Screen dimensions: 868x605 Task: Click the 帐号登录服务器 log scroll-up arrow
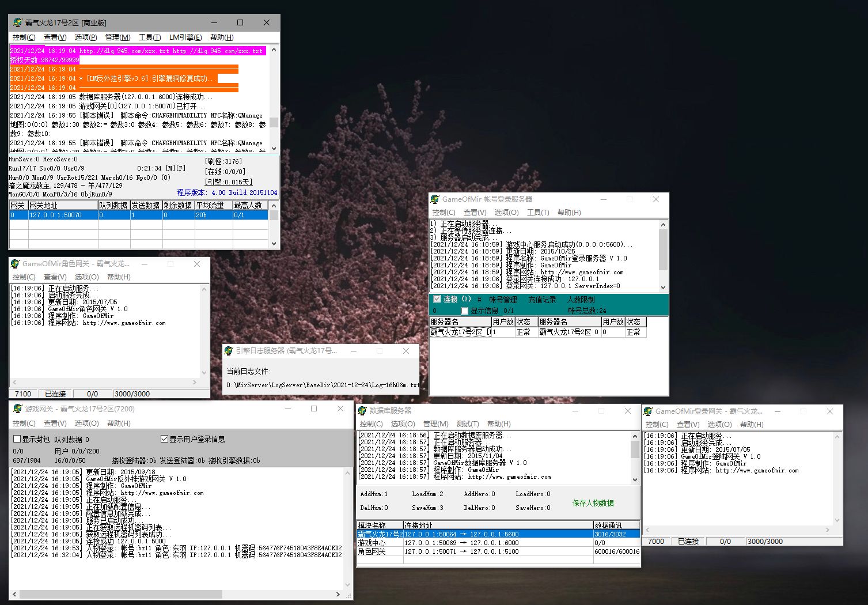(663, 225)
